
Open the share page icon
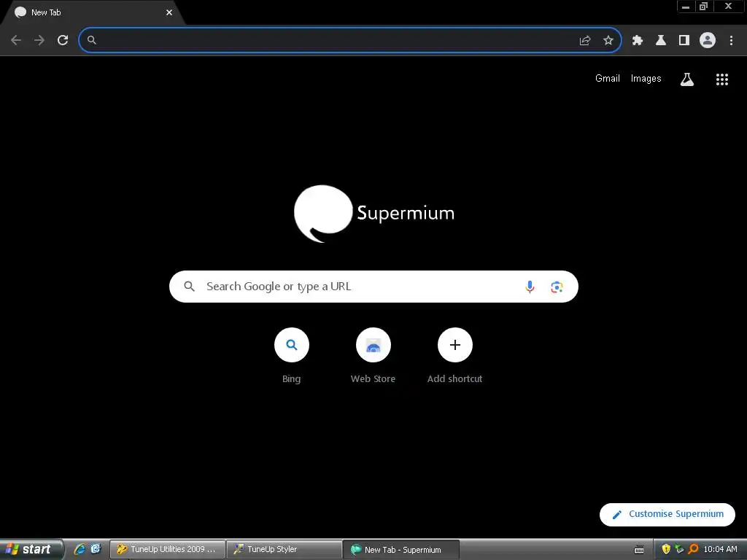coord(585,41)
